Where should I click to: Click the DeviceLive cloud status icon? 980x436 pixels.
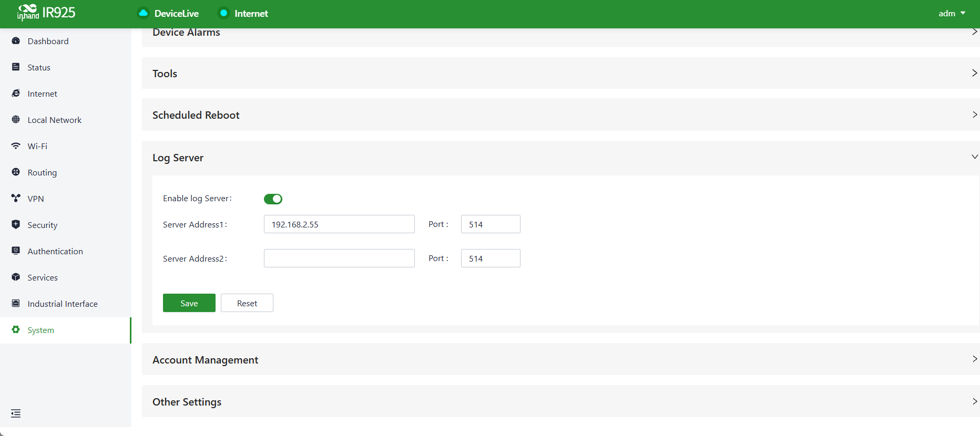(143, 13)
